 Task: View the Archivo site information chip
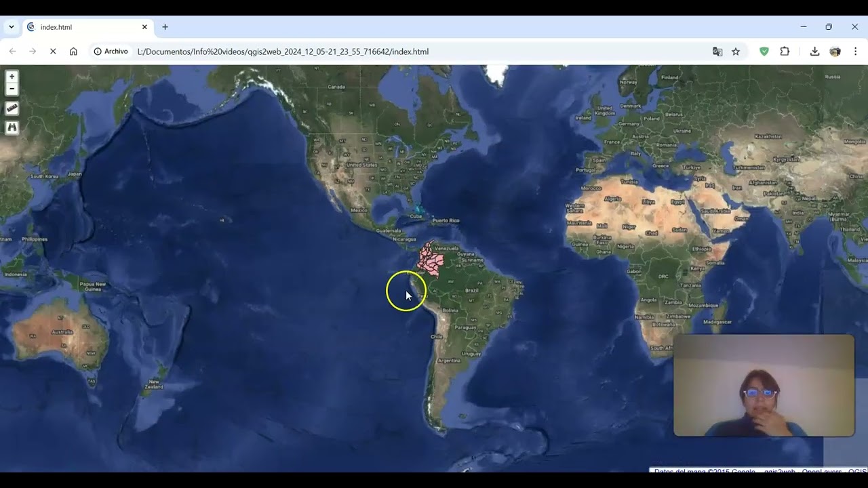[111, 52]
